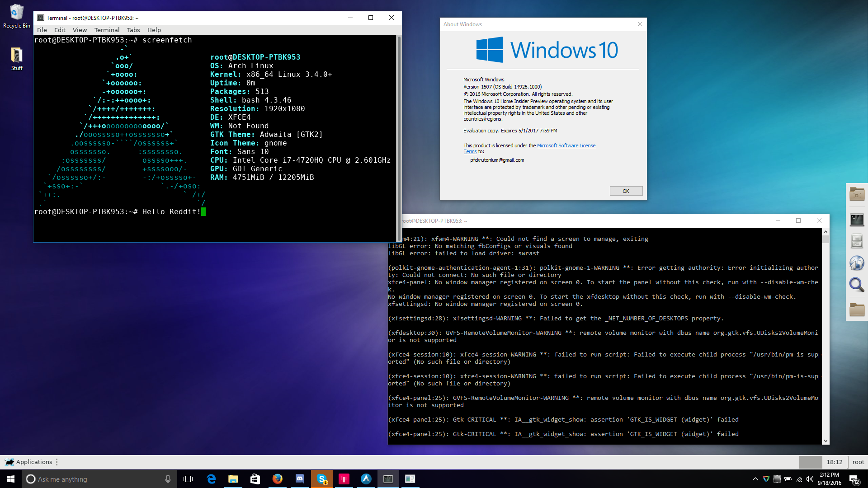Image resolution: width=868 pixels, height=488 pixels.
Task: Open the Arch Linux taskbar icon
Action: [x=366, y=479]
